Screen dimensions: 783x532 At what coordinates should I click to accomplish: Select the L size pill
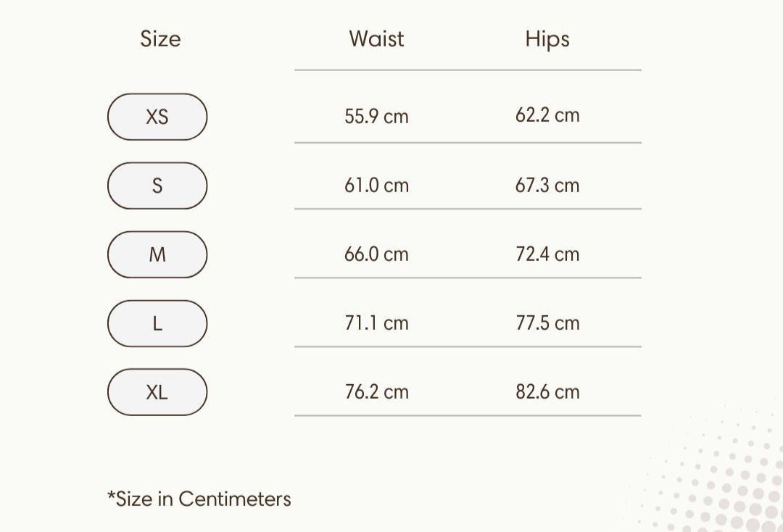(157, 323)
